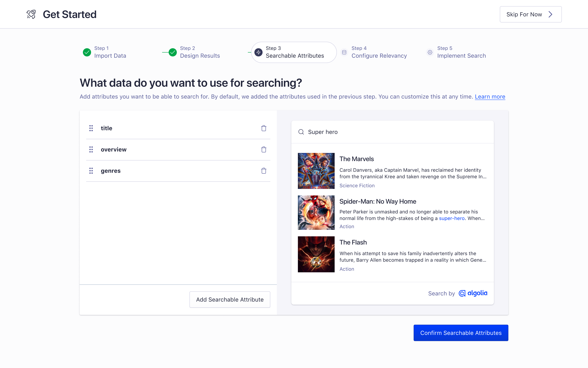Click the magnifier icon in search box
Screen dimensions: 588x368
301,132
